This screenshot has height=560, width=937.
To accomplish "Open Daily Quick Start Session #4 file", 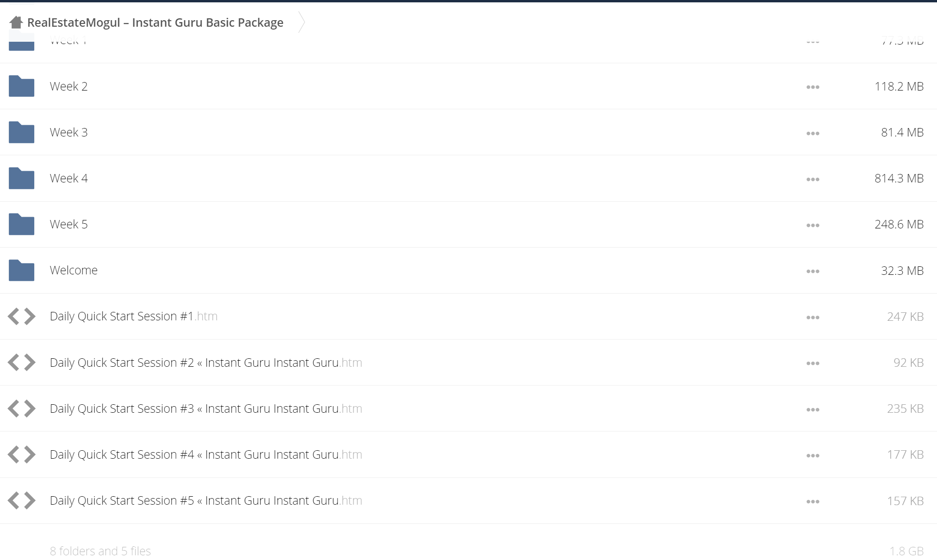I will (x=206, y=454).
